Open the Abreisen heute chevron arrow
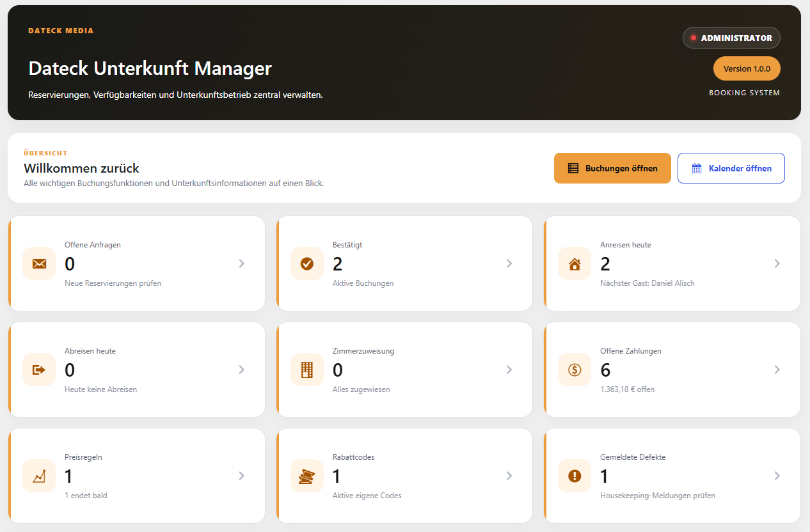The height and width of the screenshot is (532, 810). point(242,370)
